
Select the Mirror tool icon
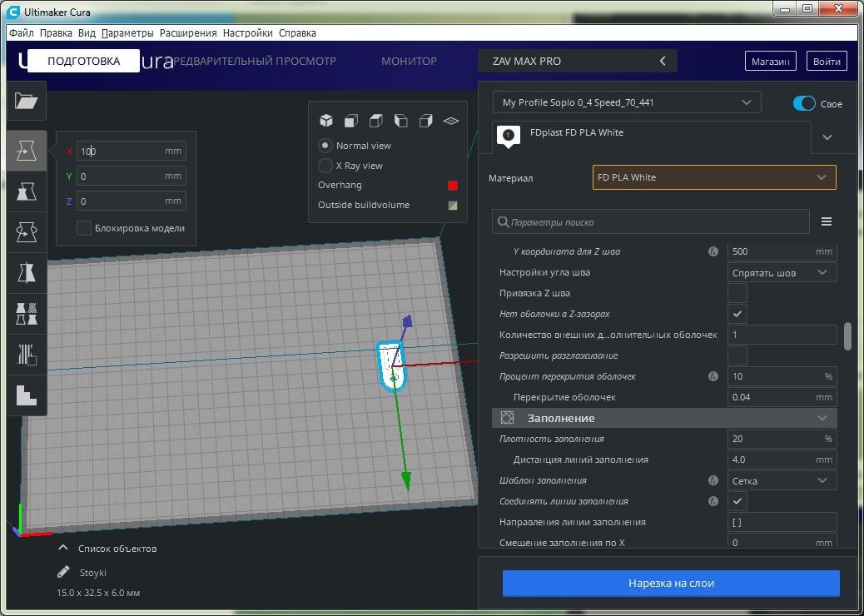click(x=27, y=273)
